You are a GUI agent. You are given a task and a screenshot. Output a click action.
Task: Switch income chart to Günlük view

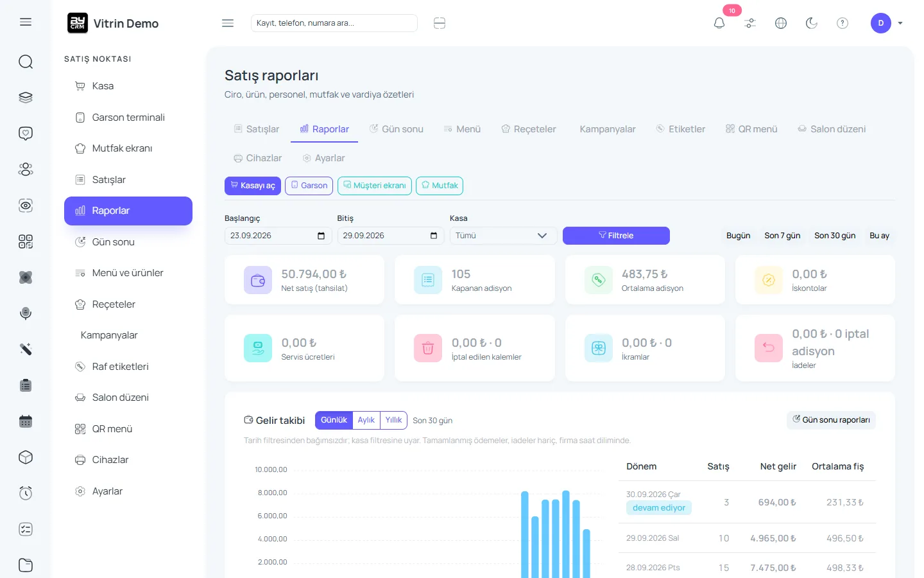(x=334, y=420)
